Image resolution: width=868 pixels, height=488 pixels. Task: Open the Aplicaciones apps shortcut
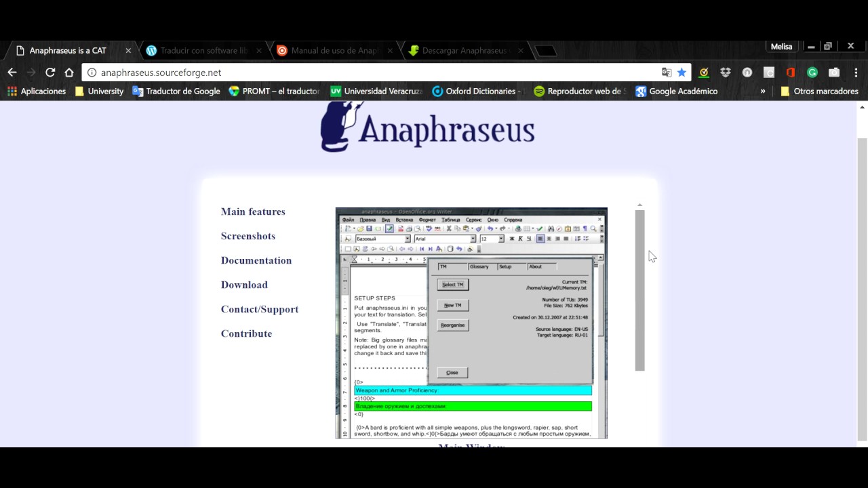(37, 91)
